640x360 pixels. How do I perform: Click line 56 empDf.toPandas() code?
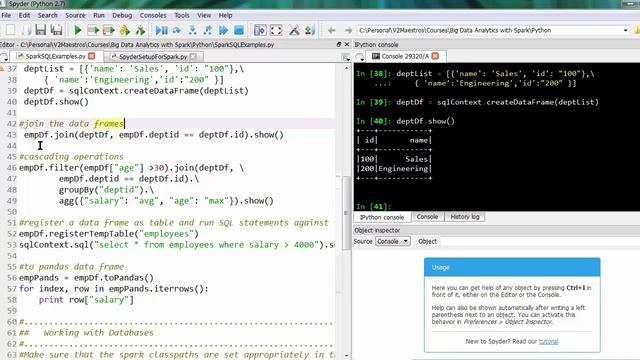[x=86, y=278]
